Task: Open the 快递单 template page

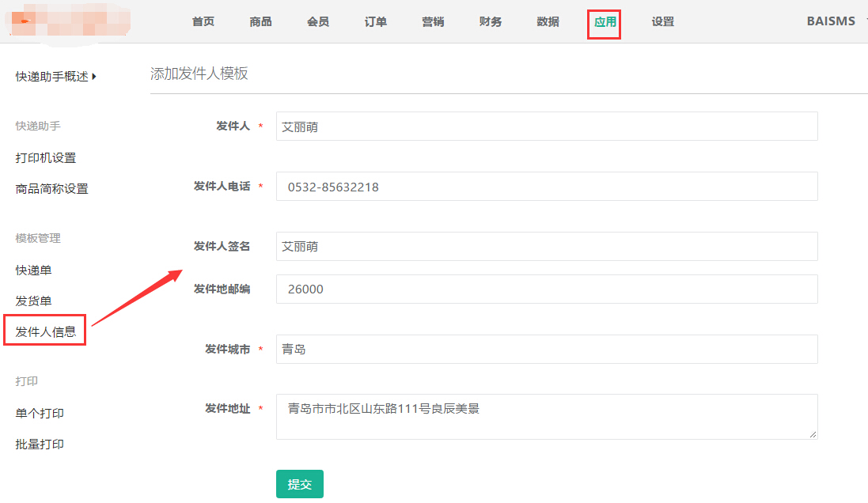Action: [34, 270]
